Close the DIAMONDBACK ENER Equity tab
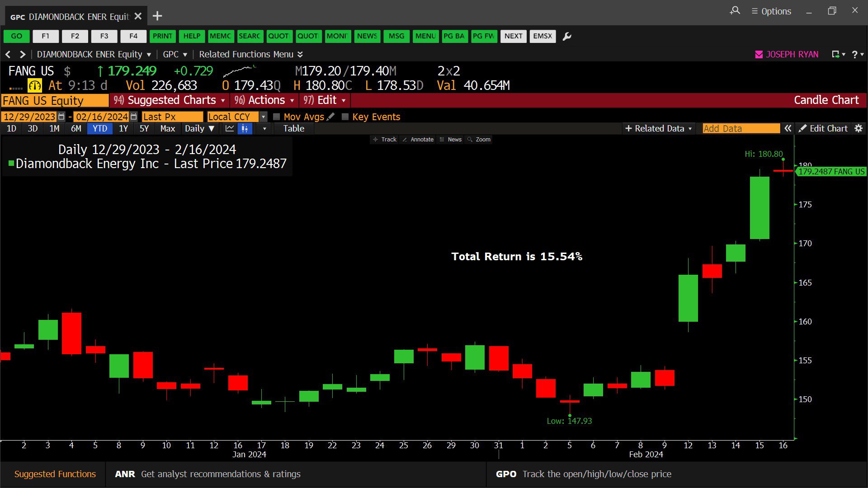 [x=138, y=16]
